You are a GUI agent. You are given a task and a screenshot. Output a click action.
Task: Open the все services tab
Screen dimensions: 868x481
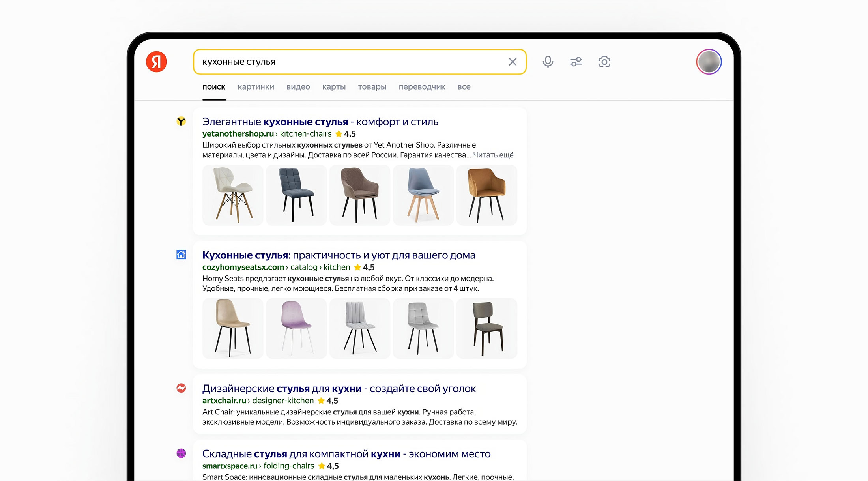[x=464, y=87]
